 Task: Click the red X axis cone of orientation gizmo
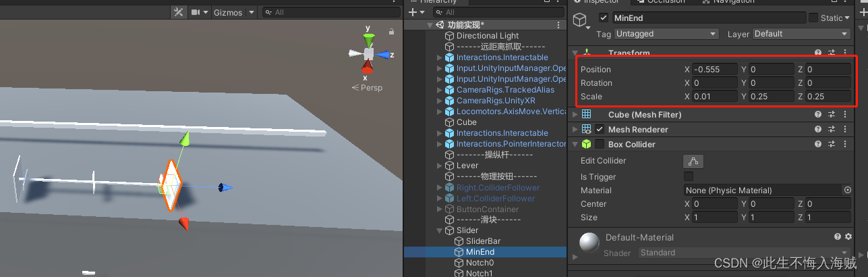367,68
